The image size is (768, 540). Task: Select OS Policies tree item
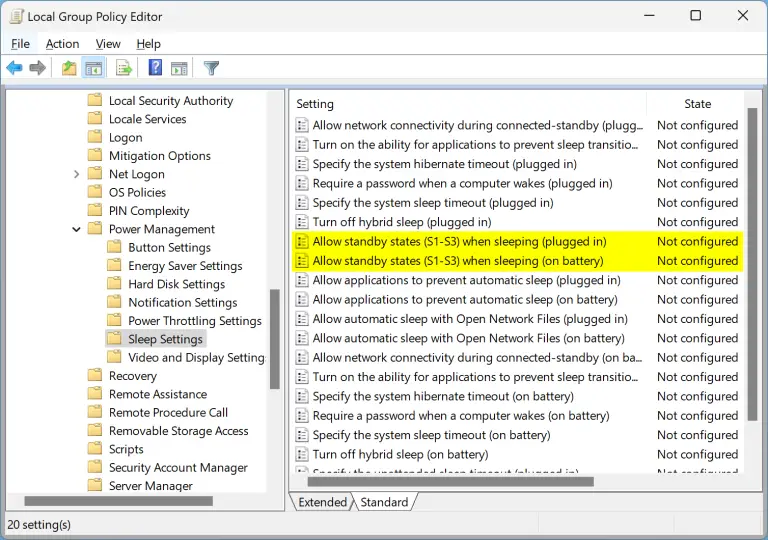[x=137, y=192]
